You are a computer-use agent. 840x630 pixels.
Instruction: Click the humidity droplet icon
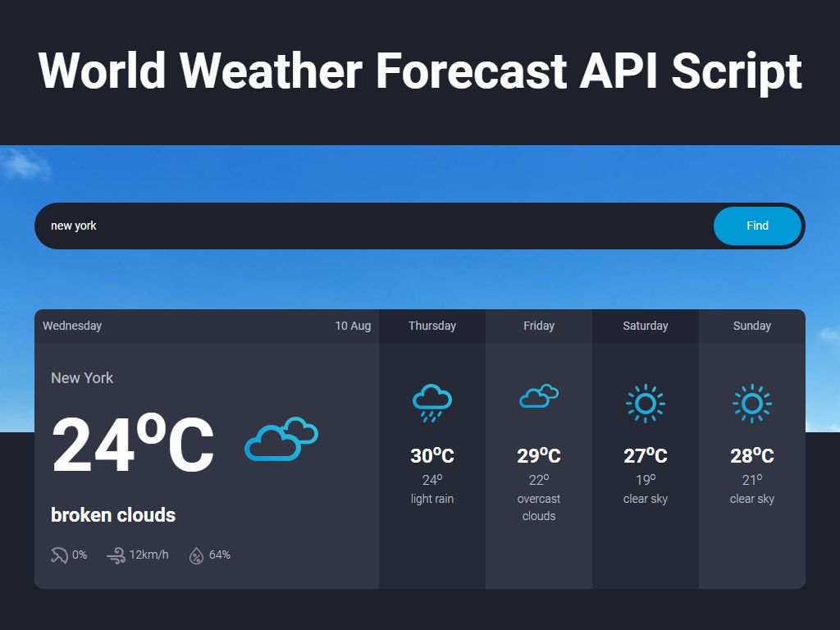pos(196,555)
